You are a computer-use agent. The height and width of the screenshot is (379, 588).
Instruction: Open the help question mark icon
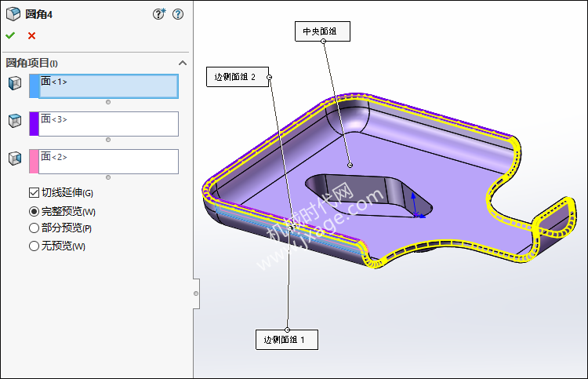178,14
